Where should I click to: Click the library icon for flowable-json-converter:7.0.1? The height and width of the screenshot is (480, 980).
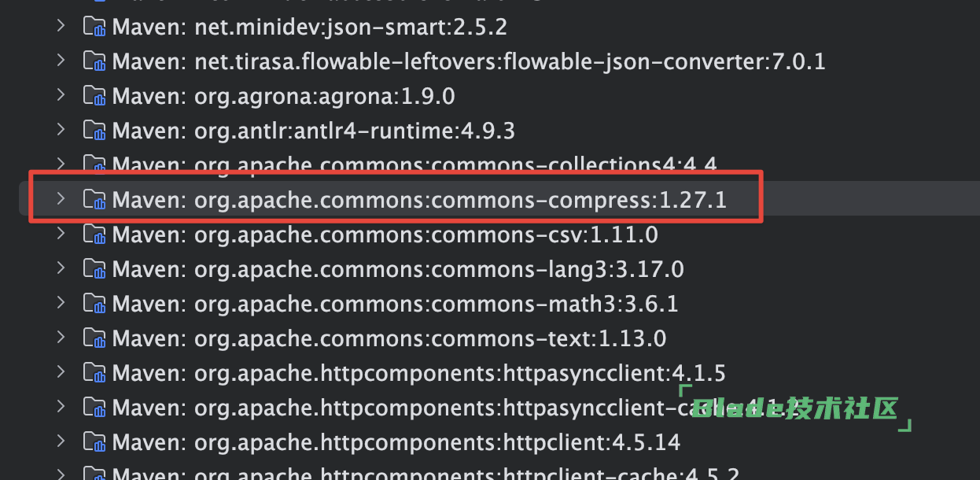(94, 61)
